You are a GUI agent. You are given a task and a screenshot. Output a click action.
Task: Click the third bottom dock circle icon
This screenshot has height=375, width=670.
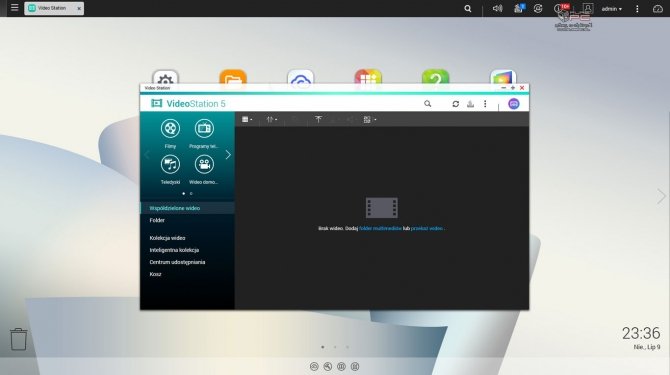(341, 366)
